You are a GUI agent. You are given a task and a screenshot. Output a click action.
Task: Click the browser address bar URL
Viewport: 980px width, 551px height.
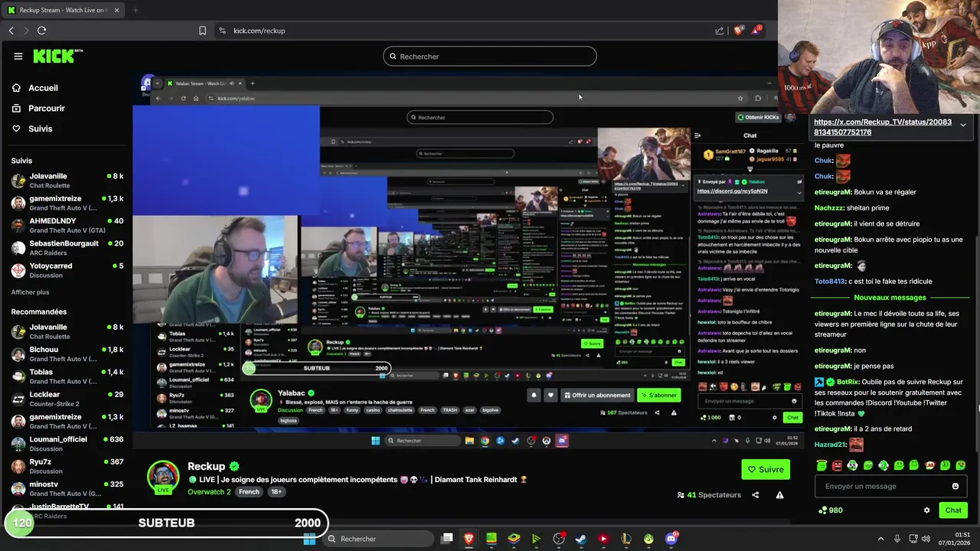click(x=260, y=31)
